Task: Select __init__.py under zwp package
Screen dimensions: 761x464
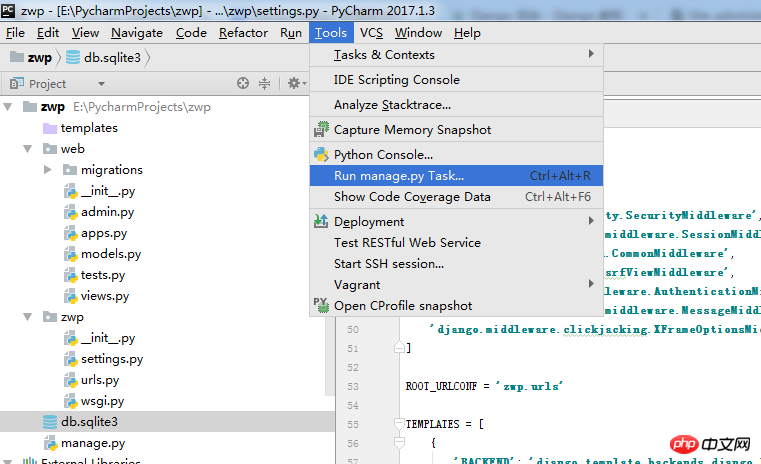Action: [108, 338]
